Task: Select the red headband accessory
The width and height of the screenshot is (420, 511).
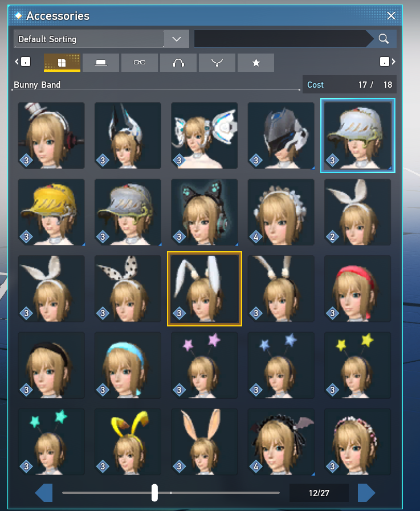Action: pyautogui.click(x=358, y=289)
